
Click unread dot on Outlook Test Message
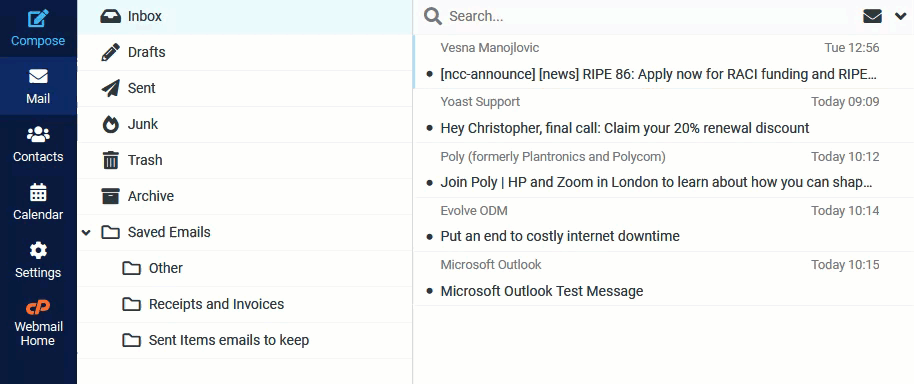pos(430,291)
